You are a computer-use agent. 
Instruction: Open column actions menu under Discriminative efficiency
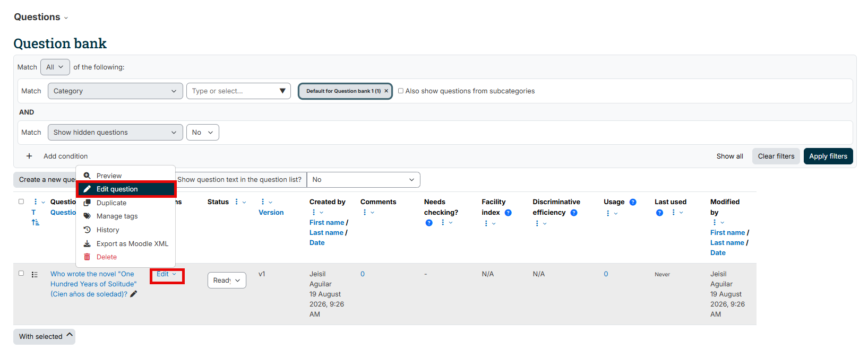pyautogui.click(x=540, y=223)
